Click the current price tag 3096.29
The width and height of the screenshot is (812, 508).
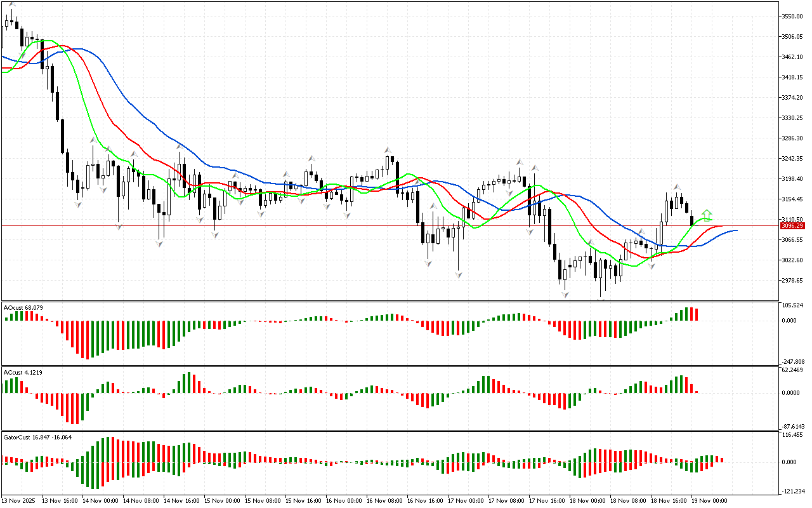click(790, 225)
